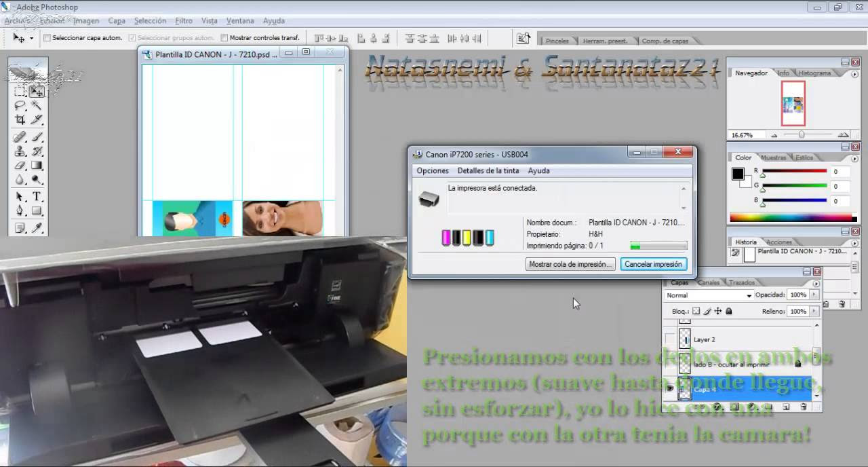Image resolution: width=868 pixels, height=467 pixels.
Task: Click Mostrar cola de impresión button
Action: tap(570, 264)
